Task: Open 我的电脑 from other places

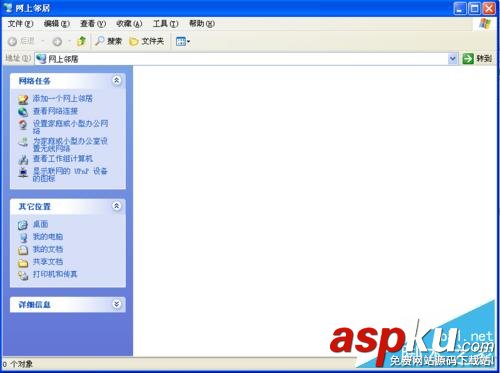Action: [x=48, y=237]
